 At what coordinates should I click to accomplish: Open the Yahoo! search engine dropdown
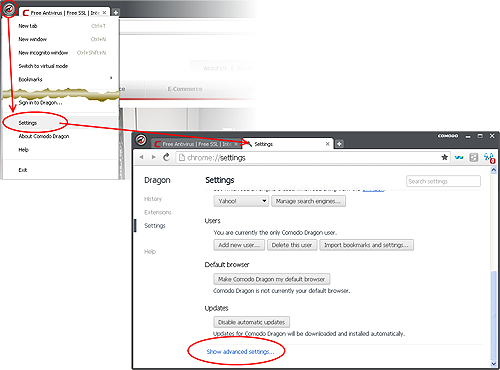241,201
